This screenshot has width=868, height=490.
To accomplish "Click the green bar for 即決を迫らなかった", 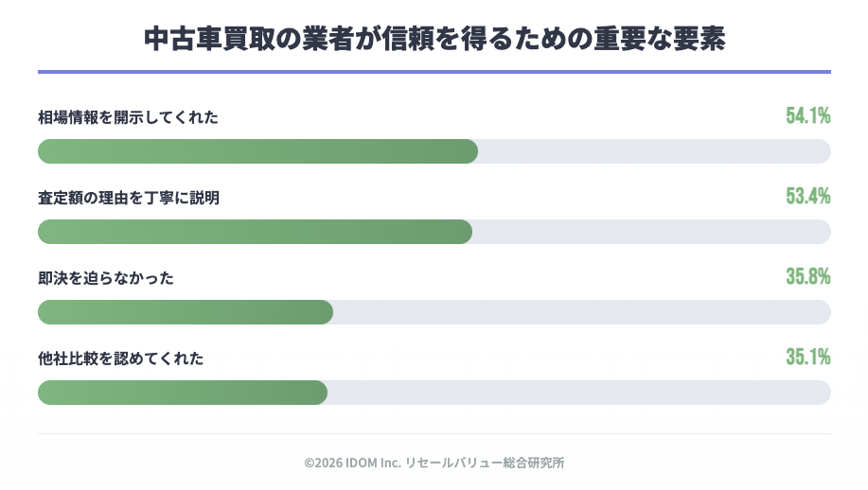I will pos(185,312).
